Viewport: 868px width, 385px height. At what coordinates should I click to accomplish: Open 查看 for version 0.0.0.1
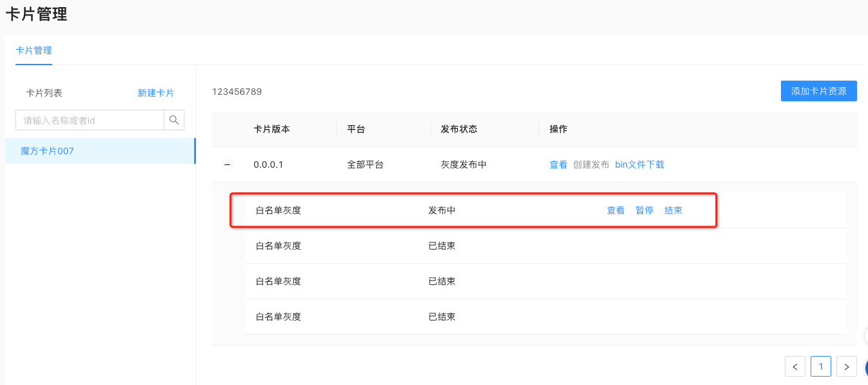pos(558,164)
